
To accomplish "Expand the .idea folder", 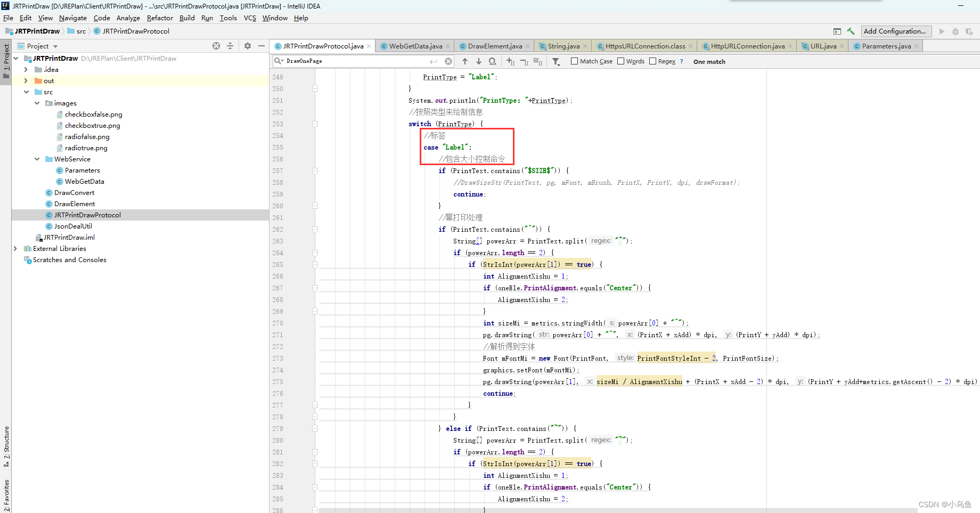I will point(26,70).
